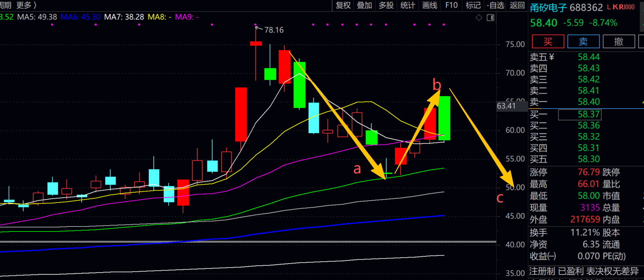Click the 买二 price 58.36
The height and width of the screenshot is (280, 644).
(589, 125)
